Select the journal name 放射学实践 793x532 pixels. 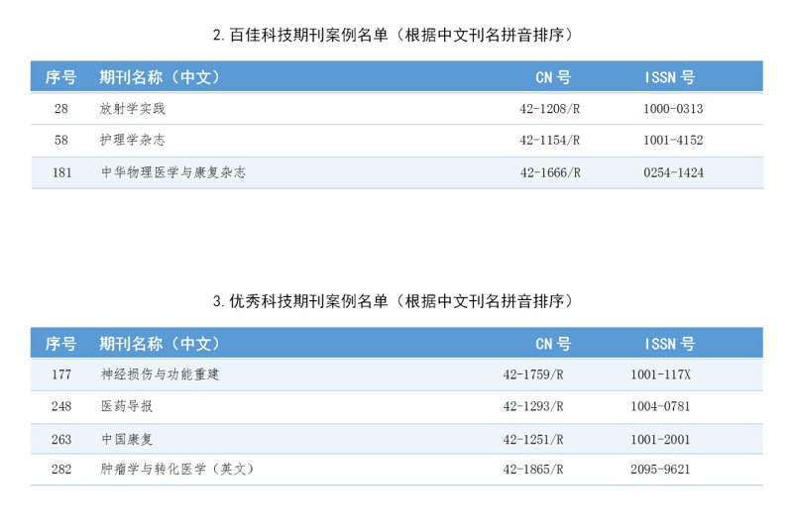pos(133,109)
